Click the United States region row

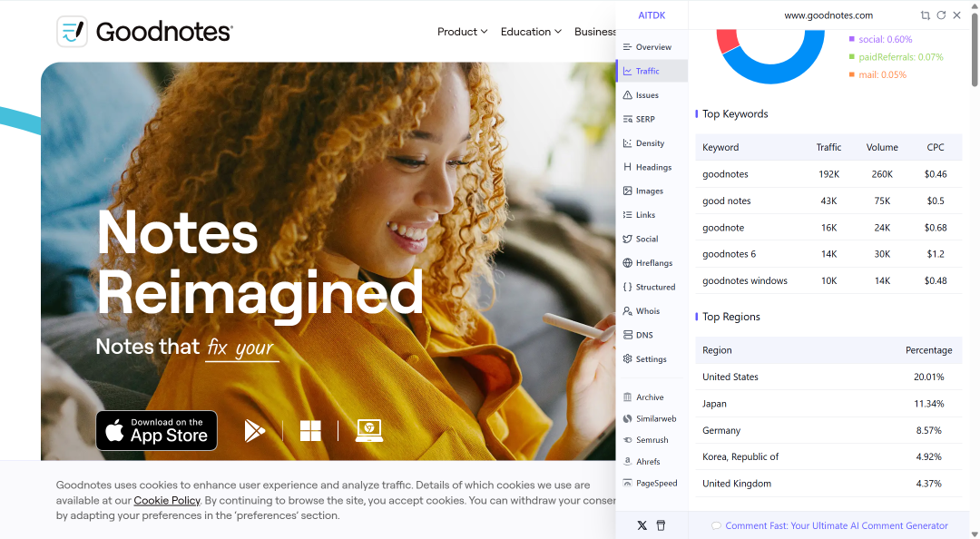pyautogui.click(x=828, y=377)
